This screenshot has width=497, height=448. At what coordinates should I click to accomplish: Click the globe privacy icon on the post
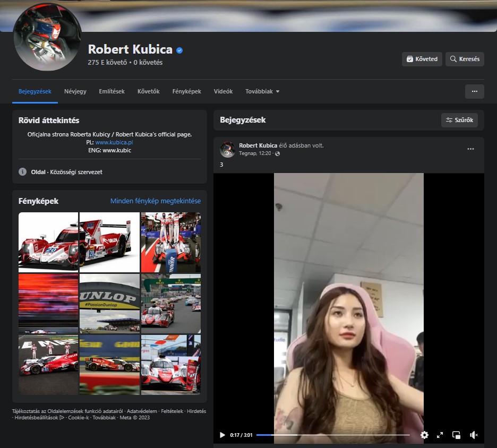coord(277,153)
